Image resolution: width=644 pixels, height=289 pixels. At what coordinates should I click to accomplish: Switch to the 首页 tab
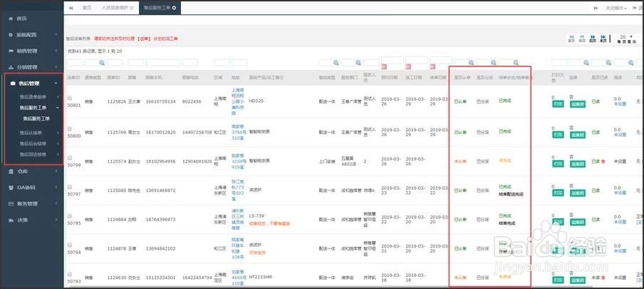tap(87, 8)
